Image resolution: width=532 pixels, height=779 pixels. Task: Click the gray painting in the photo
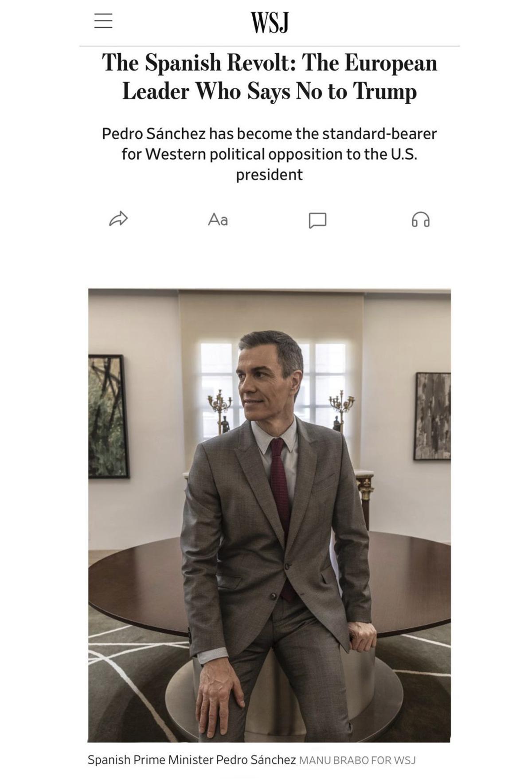point(433,416)
